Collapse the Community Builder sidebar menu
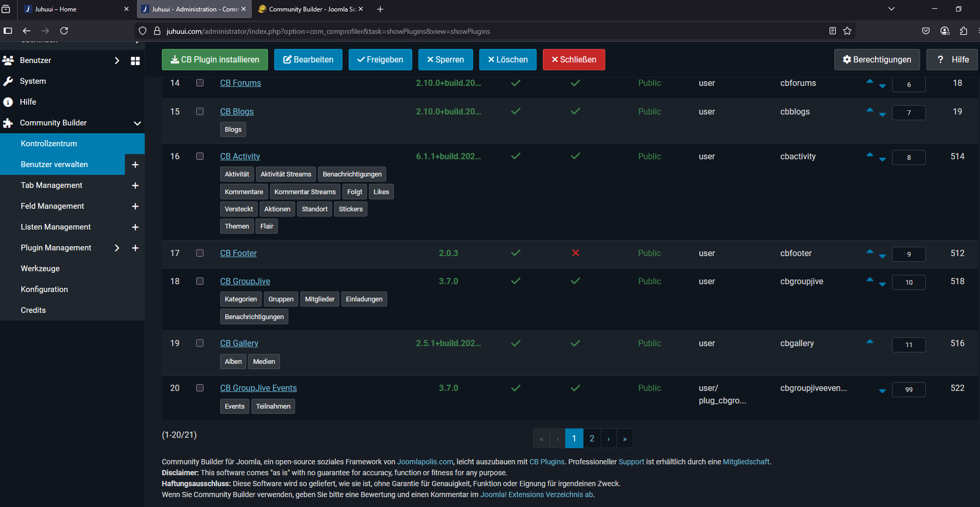Viewport: 980px width, 507px height. point(137,123)
